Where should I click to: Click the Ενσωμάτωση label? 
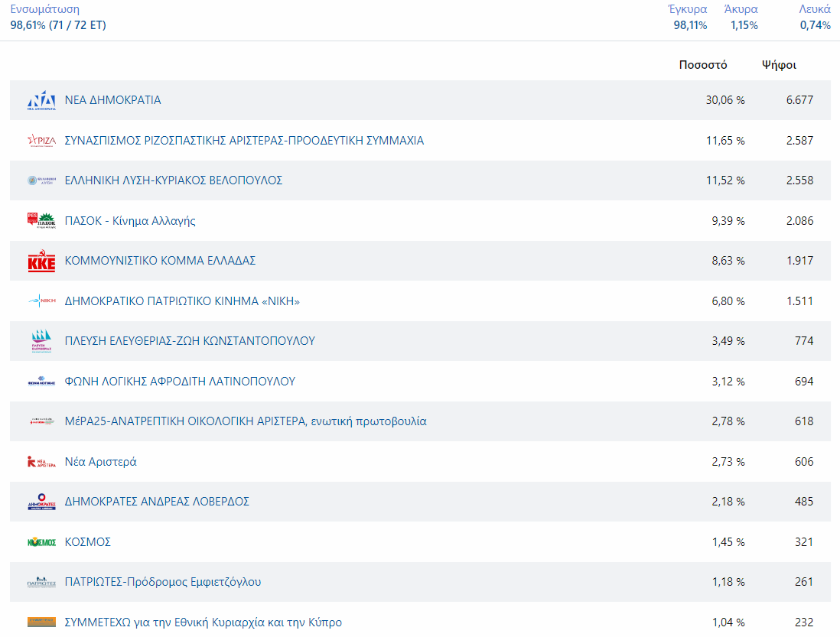pyautogui.click(x=45, y=9)
